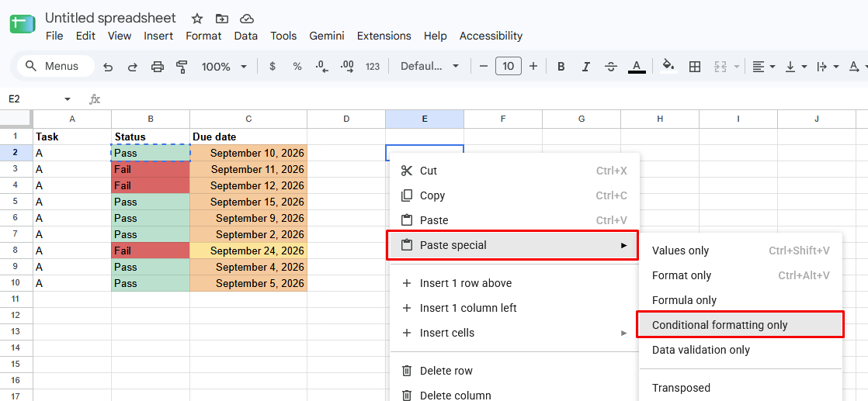Image resolution: width=868 pixels, height=401 pixels.
Task: Open the Data menu
Action: [246, 36]
